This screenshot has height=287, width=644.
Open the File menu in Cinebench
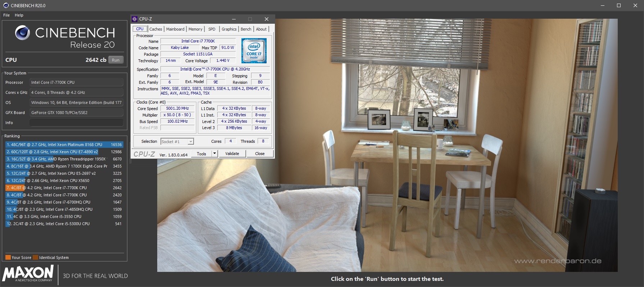coord(6,15)
